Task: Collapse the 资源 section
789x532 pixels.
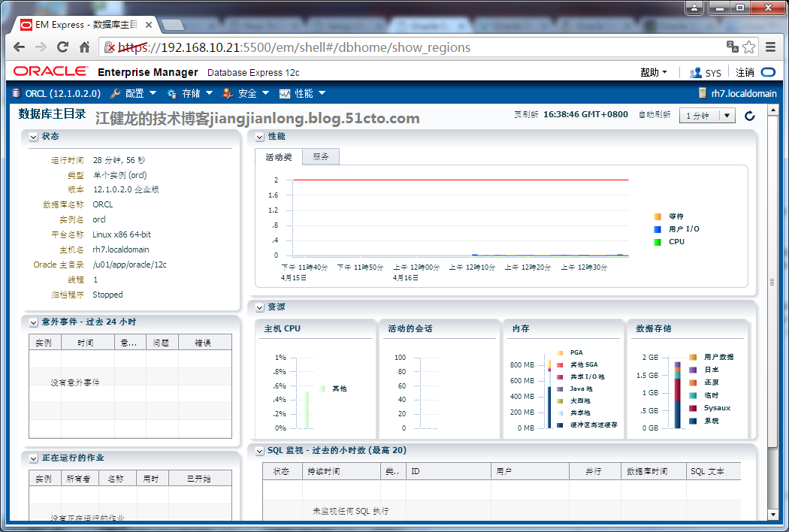Action: [260, 307]
